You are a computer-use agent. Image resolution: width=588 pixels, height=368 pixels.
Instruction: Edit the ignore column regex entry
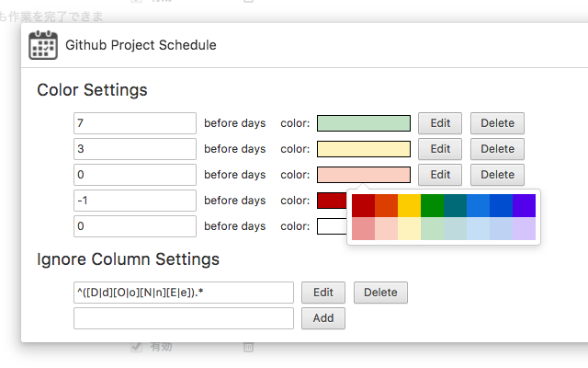[x=322, y=293]
